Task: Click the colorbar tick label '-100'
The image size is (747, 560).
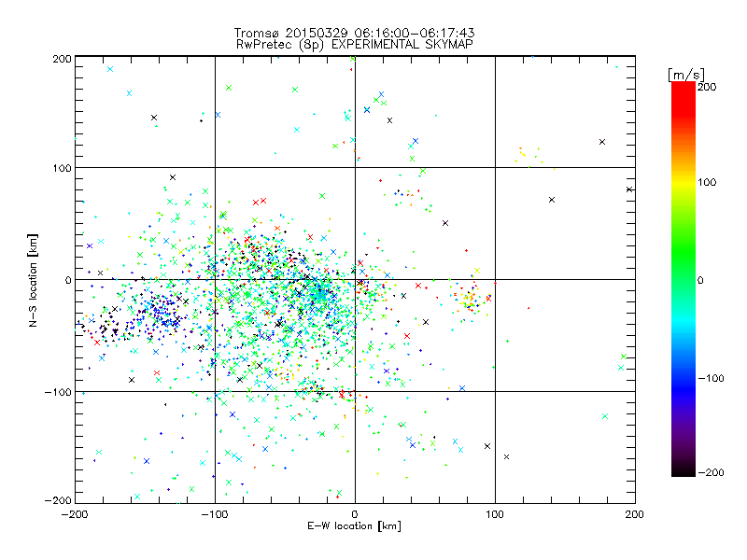Action: pyautogui.click(x=712, y=378)
